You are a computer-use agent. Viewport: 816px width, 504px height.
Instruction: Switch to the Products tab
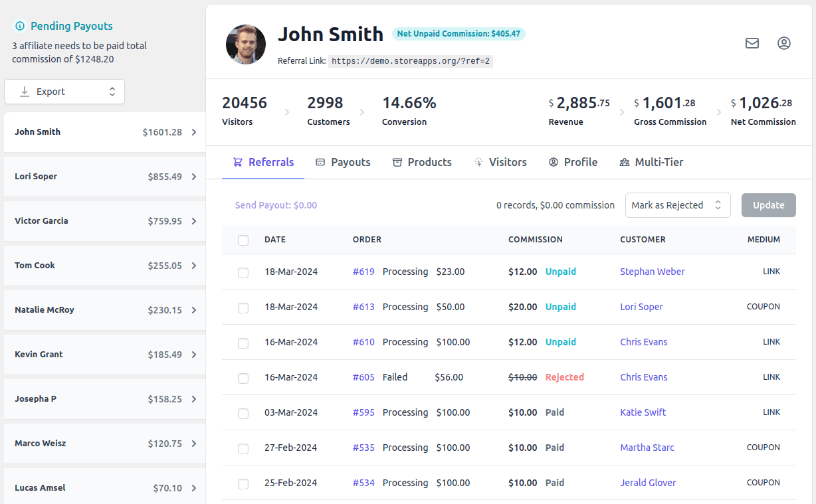pyautogui.click(x=422, y=162)
